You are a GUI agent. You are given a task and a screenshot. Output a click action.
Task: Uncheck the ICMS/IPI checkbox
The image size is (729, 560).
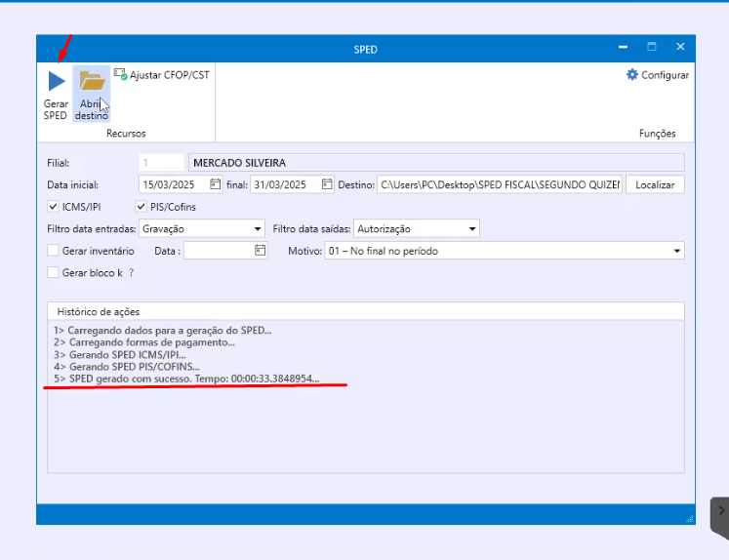pyautogui.click(x=54, y=207)
